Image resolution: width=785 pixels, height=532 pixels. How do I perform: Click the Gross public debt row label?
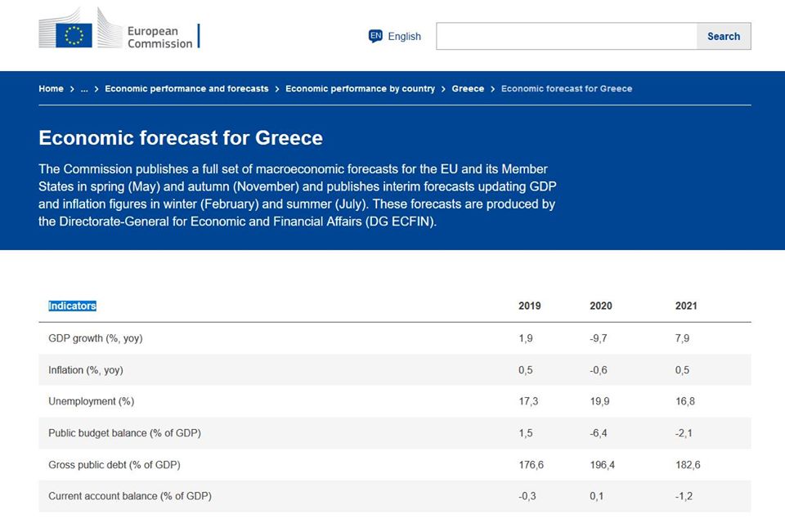pyautogui.click(x=114, y=465)
